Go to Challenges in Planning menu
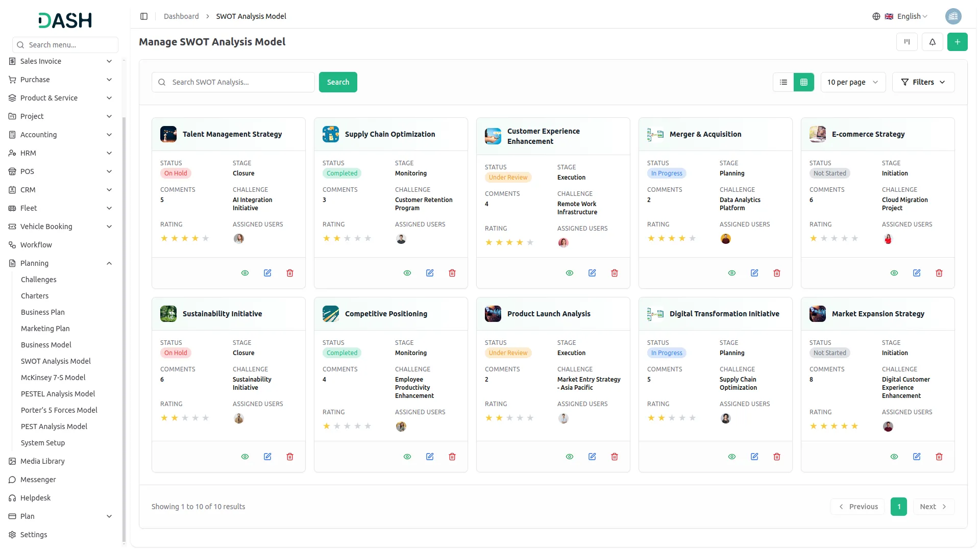 click(38, 280)
